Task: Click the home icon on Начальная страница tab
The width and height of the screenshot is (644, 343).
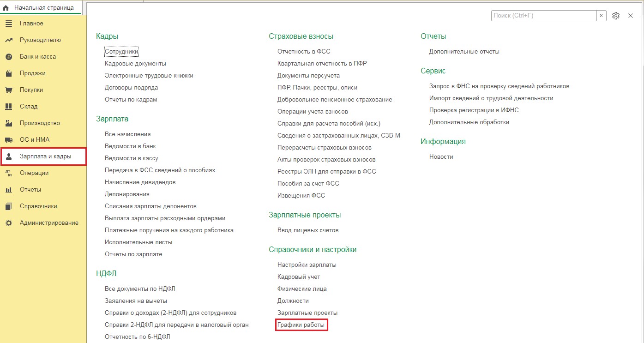Action: (x=6, y=8)
